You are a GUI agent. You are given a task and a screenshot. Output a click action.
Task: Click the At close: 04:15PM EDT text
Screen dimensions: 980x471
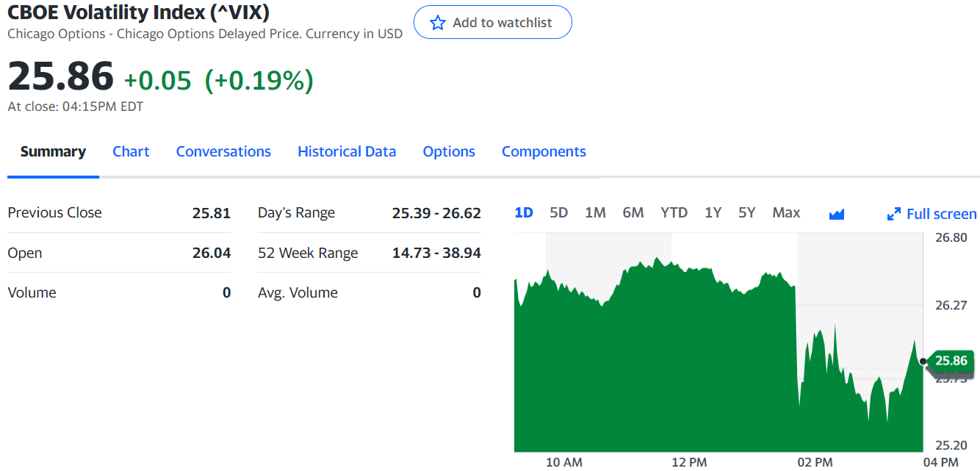coord(76,107)
